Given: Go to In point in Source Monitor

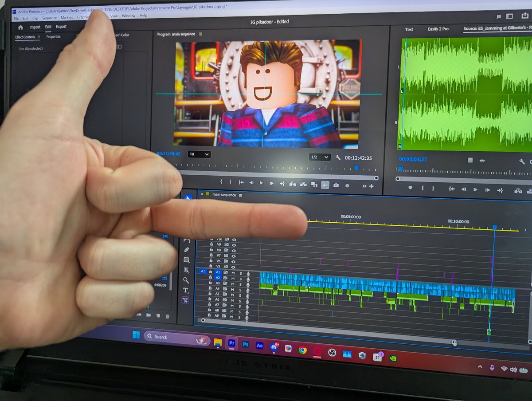Looking at the screenshot, I should pyautogui.click(x=452, y=189).
